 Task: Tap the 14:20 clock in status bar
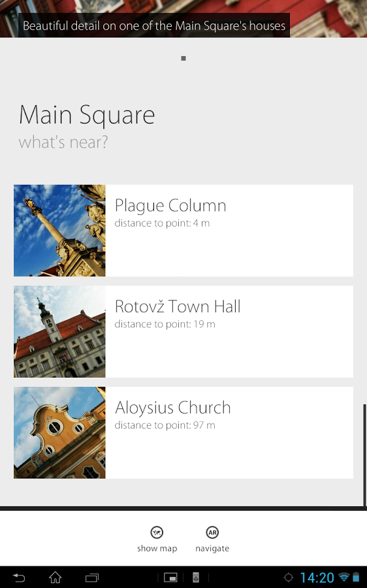click(x=317, y=578)
